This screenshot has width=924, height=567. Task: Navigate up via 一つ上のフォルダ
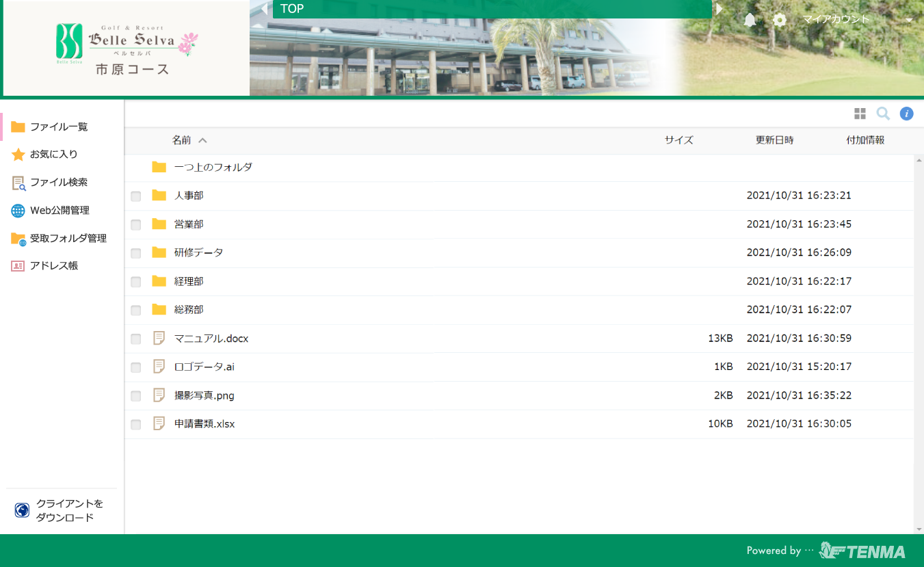[213, 167]
